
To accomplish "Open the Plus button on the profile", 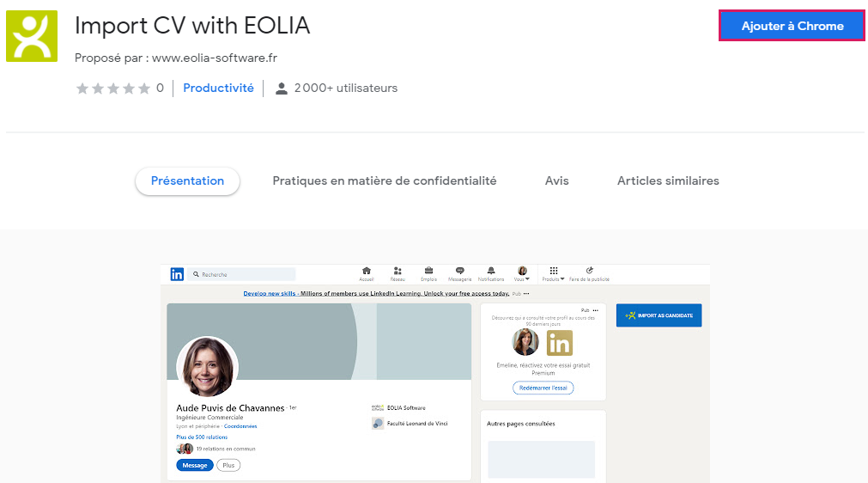I will pos(228,465).
